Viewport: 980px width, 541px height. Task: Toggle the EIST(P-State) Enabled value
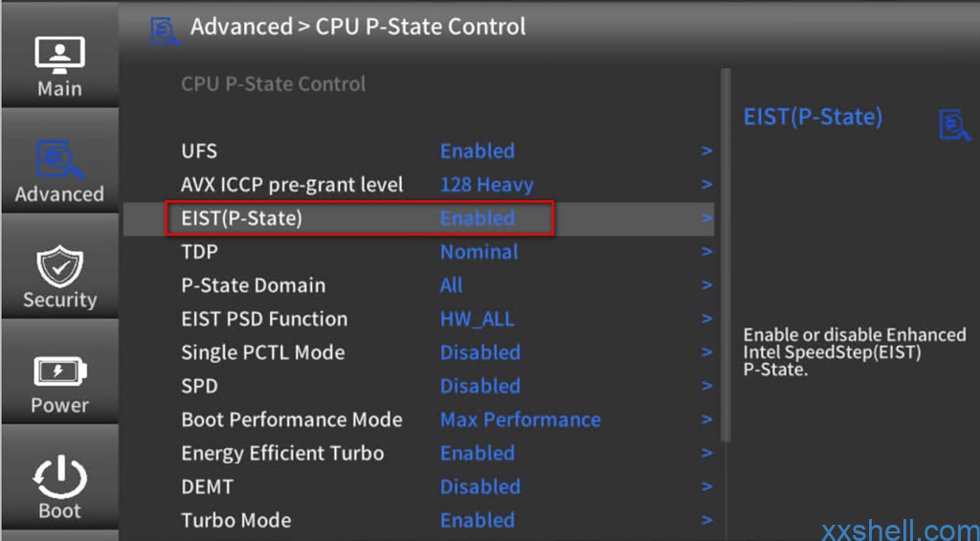tap(477, 218)
